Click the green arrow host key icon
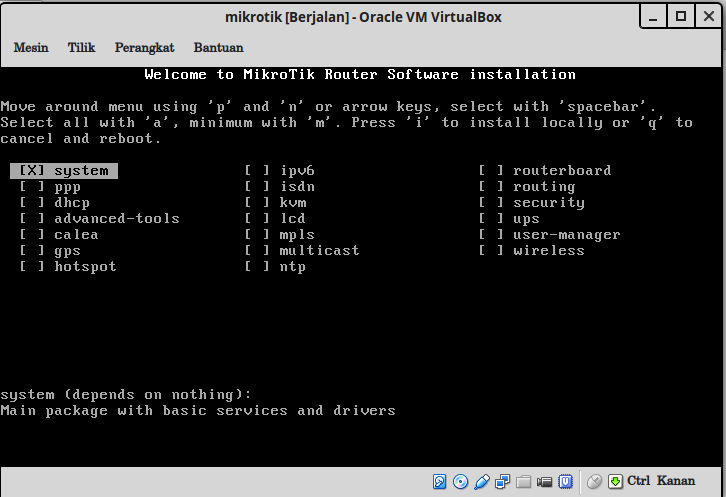This screenshot has width=726, height=497. (615, 482)
